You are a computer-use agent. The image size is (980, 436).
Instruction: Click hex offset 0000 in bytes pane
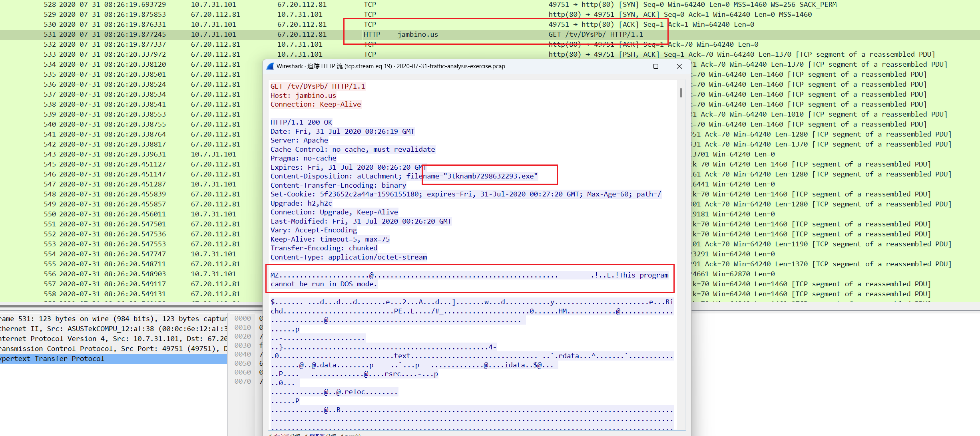click(x=243, y=318)
